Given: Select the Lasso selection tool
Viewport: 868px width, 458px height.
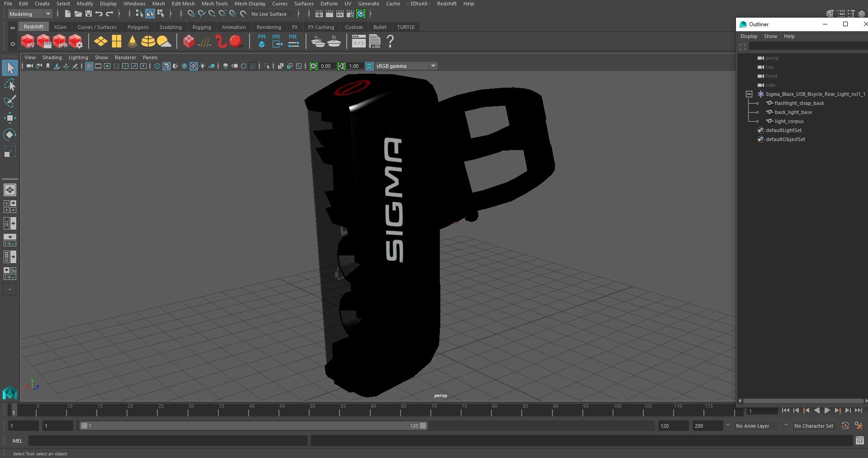Looking at the screenshot, I should [9, 85].
